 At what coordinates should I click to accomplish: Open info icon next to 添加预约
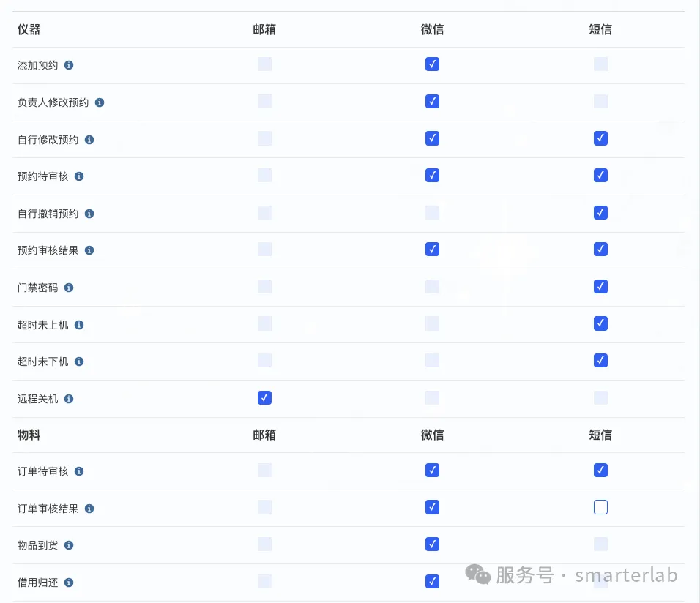click(x=69, y=65)
